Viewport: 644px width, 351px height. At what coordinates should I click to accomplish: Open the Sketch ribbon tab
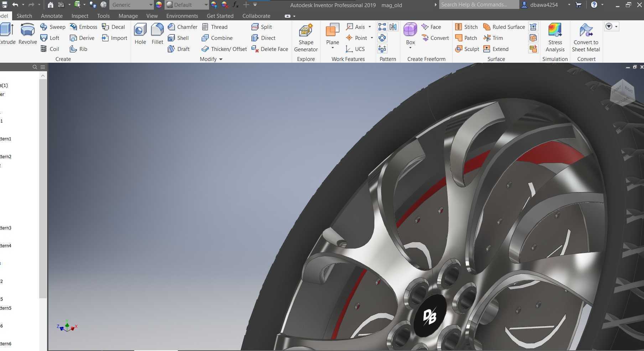point(24,16)
